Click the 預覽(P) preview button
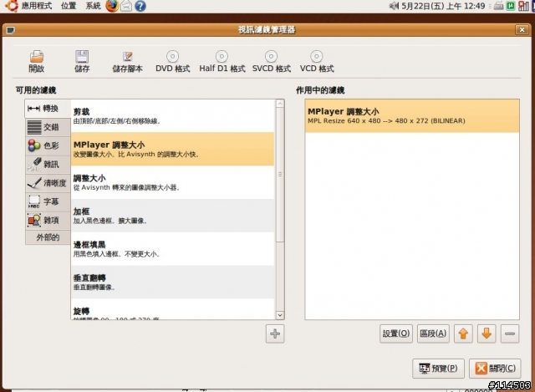 [438, 369]
